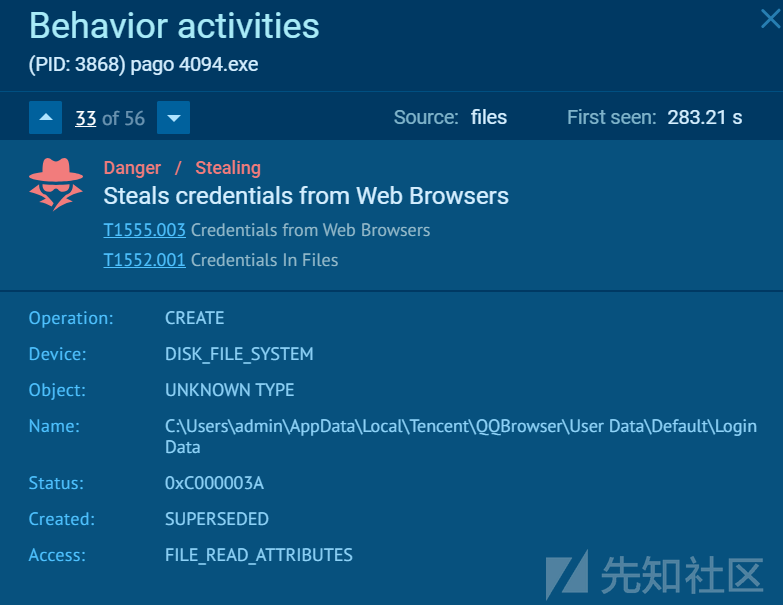783x605 pixels.
Task: Go to next behavior activity with down arrow
Action: pyautogui.click(x=173, y=118)
